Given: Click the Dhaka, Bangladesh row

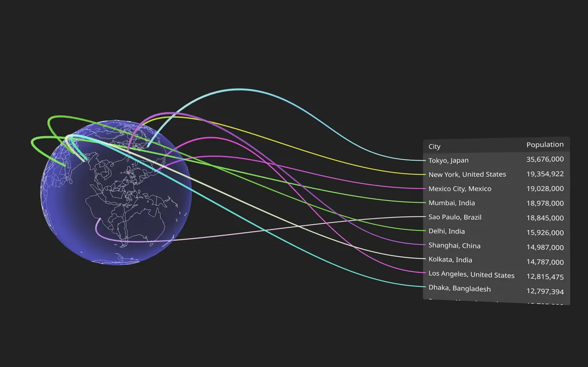Looking at the screenshot, I should [x=459, y=288].
